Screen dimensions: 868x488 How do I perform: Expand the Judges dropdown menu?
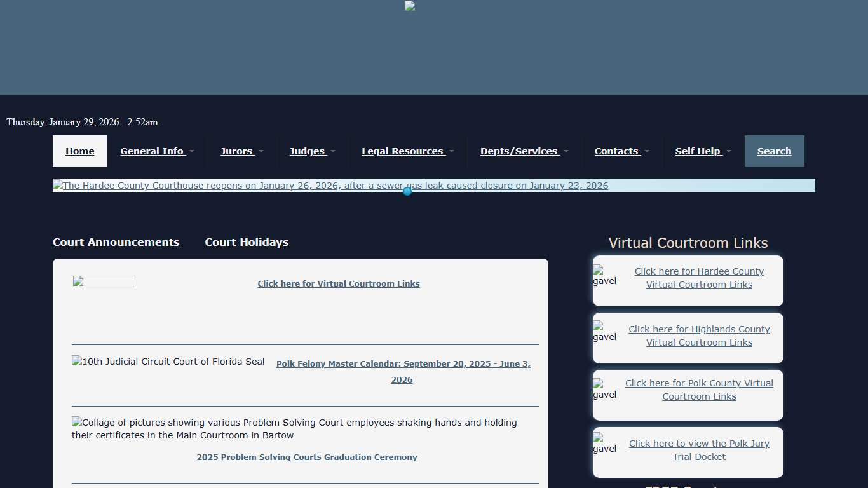(x=308, y=151)
